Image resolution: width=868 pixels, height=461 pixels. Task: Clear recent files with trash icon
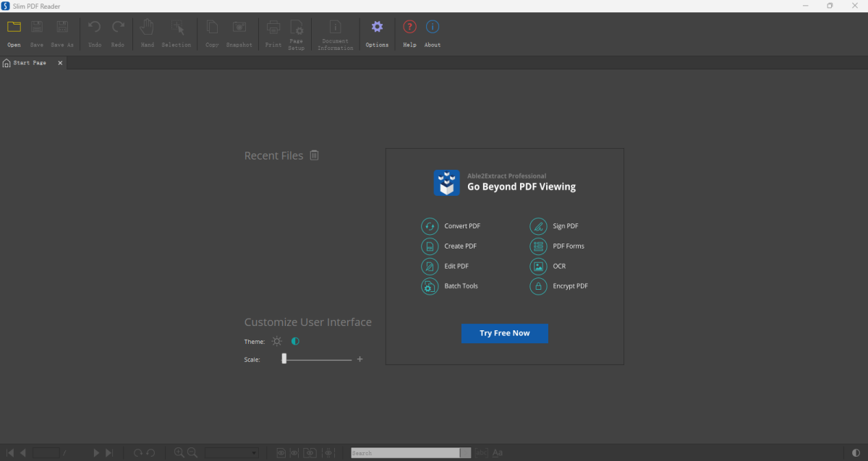(314, 155)
